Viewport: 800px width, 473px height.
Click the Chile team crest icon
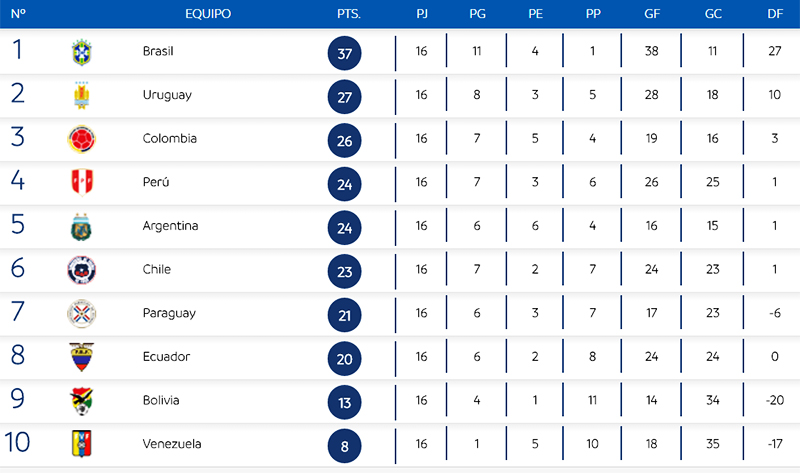pos(81,270)
